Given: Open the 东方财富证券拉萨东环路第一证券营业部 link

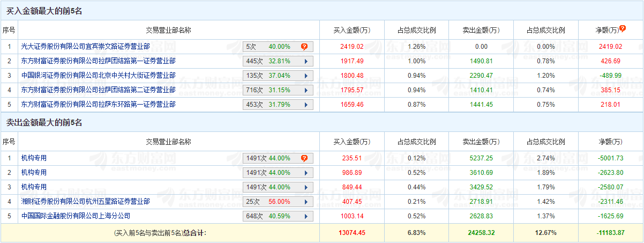Looking at the screenshot, I should coord(98,105).
